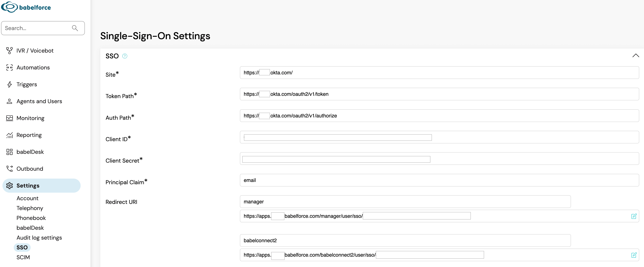
Task: Click the Monitoring chart icon
Action: coord(10,118)
